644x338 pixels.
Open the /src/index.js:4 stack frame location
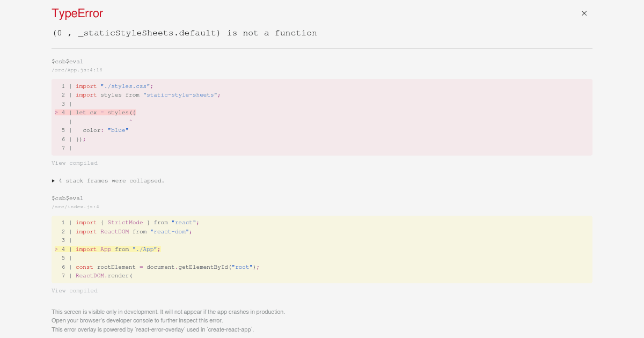pyautogui.click(x=75, y=207)
